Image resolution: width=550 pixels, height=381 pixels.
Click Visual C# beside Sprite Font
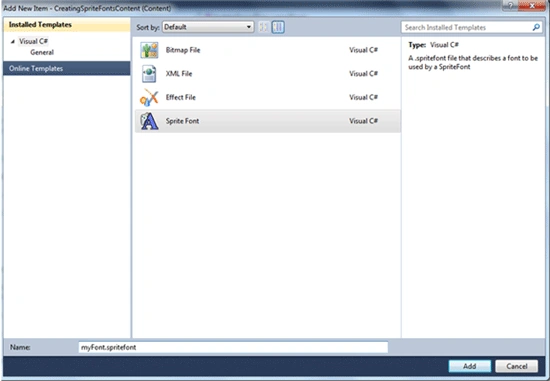click(363, 121)
